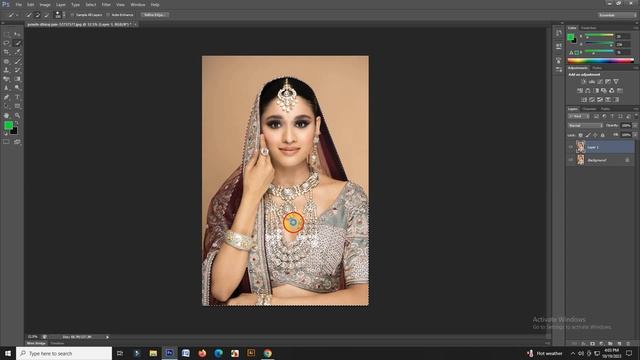Select the Brush tool

click(x=17, y=61)
